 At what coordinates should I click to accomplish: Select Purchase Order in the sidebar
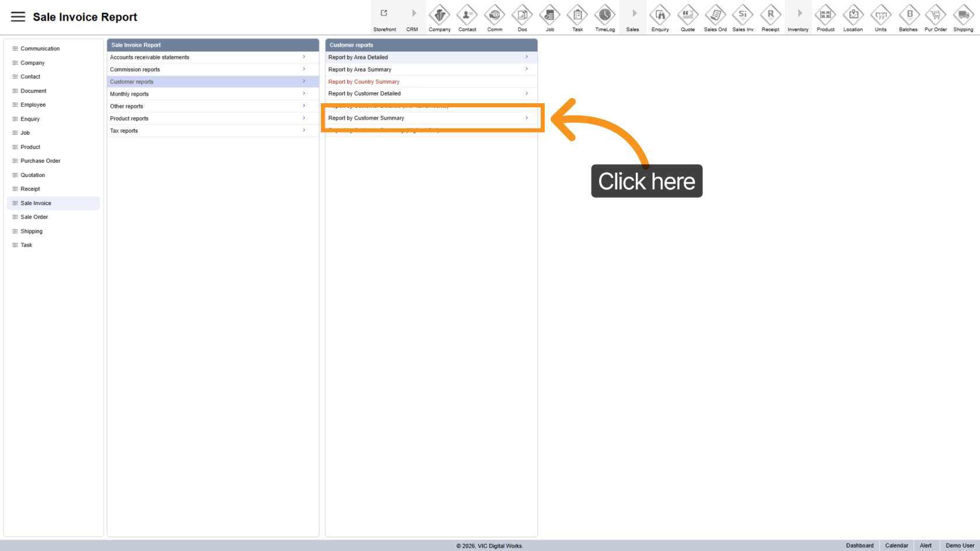[x=40, y=161]
